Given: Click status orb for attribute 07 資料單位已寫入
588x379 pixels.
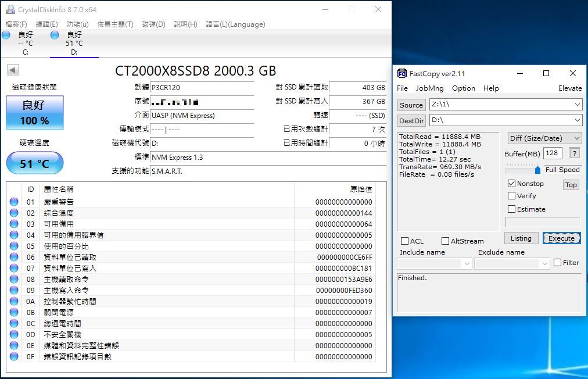Looking at the screenshot, I should tap(14, 269).
